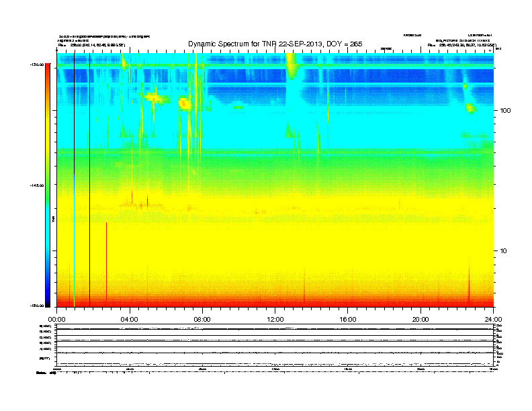Click the -145.00 color scale label
The height and width of the screenshot is (411, 532).
[37, 185]
